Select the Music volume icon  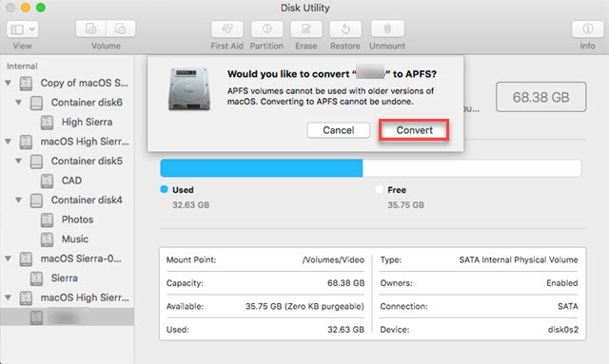[47, 239]
